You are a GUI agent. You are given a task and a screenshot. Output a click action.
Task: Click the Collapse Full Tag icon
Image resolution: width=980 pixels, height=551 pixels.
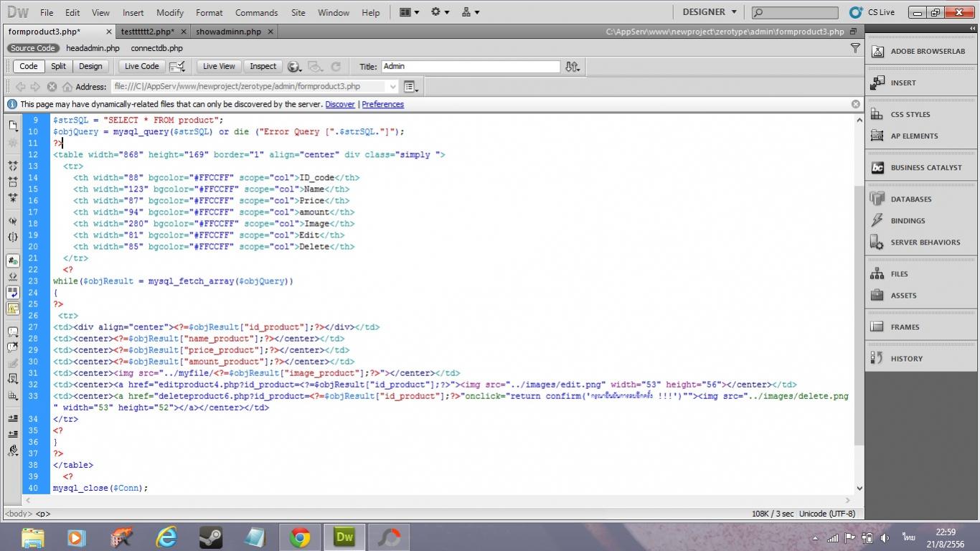click(13, 165)
